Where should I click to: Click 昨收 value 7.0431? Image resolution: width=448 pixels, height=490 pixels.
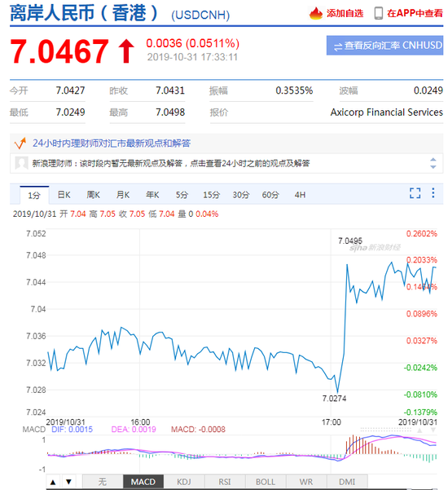pyautogui.click(x=170, y=90)
